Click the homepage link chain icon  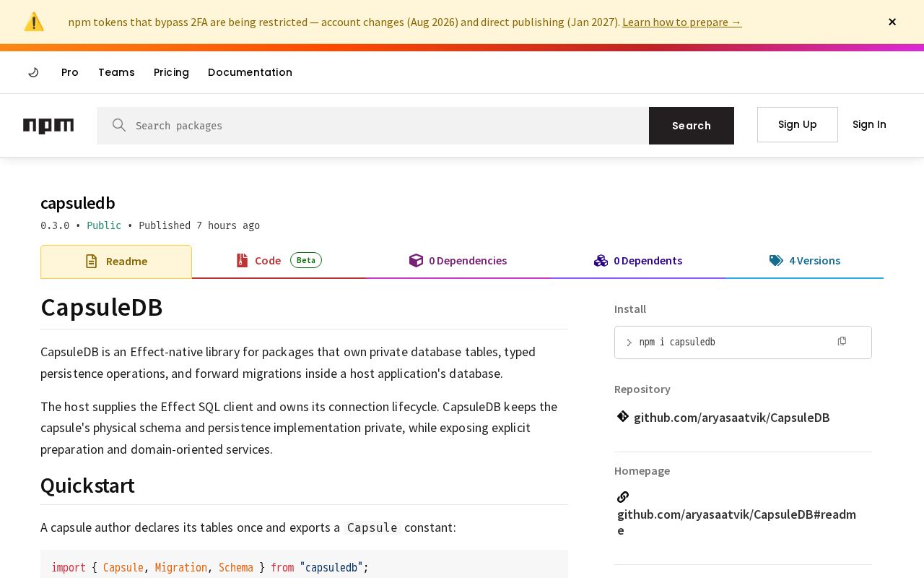(623, 497)
